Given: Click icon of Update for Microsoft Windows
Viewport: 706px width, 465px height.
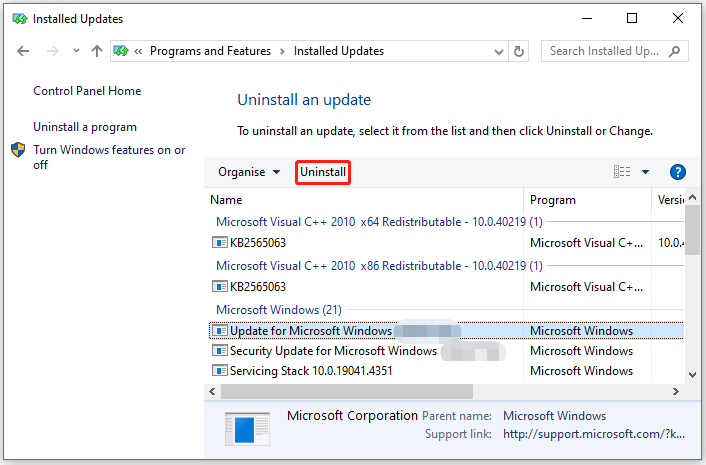Looking at the screenshot, I should (220, 331).
